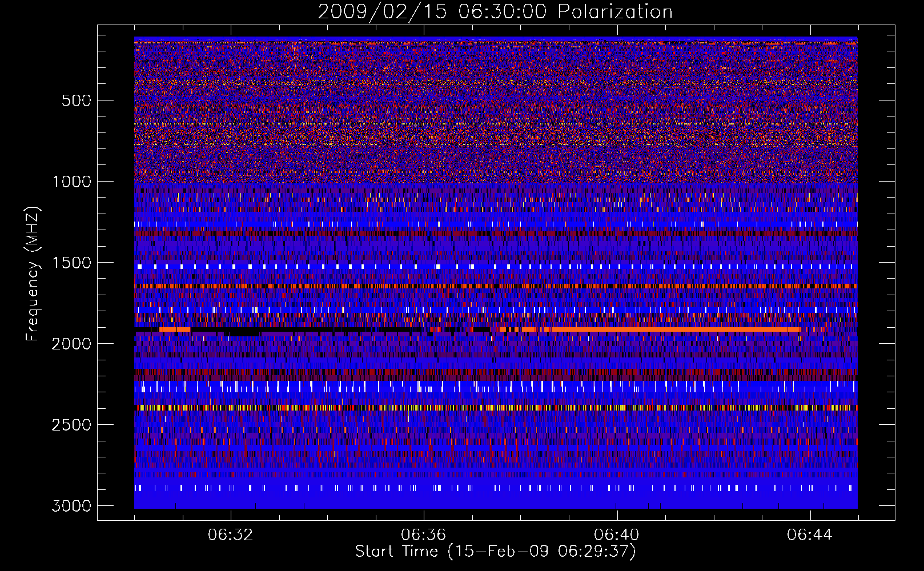Image resolution: width=924 pixels, height=571 pixels.
Task: Click the plot title '2009/02/15 06:30:00 Polarization'
Action: 495,11
